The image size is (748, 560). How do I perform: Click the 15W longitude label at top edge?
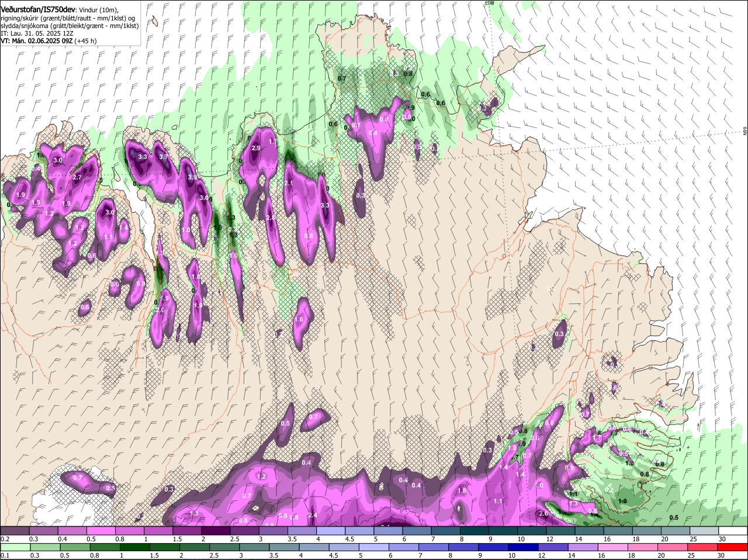click(489, 3)
